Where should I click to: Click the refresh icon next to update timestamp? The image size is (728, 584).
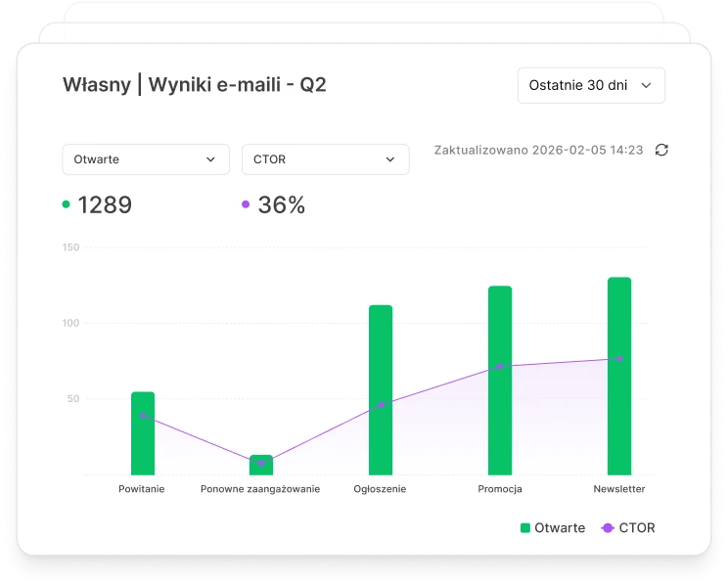click(x=661, y=150)
